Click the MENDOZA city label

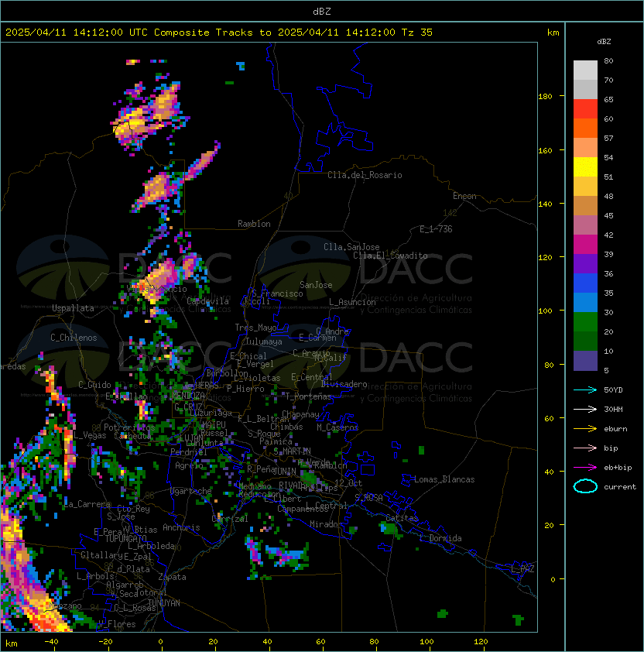[x=189, y=395]
